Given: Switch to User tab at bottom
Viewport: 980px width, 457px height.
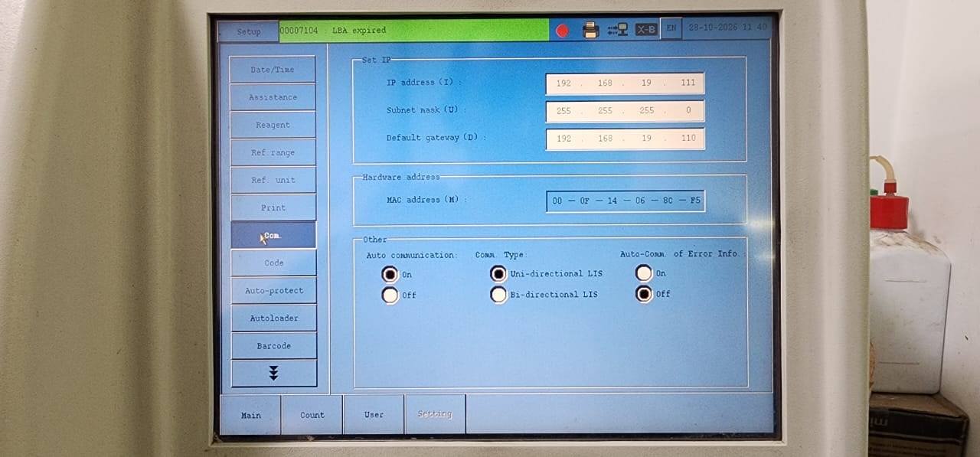Looking at the screenshot, I should [x=374, y=415].
